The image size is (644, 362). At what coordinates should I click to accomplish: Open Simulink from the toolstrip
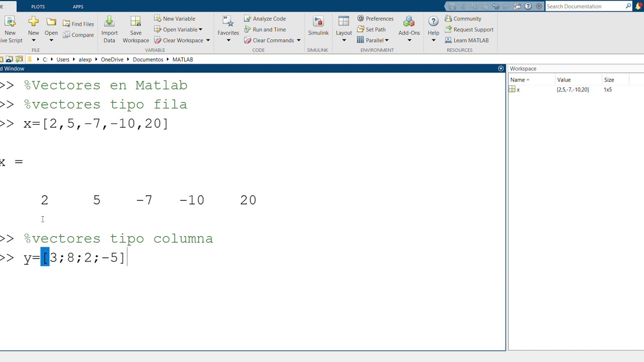(x=318, y=26)
